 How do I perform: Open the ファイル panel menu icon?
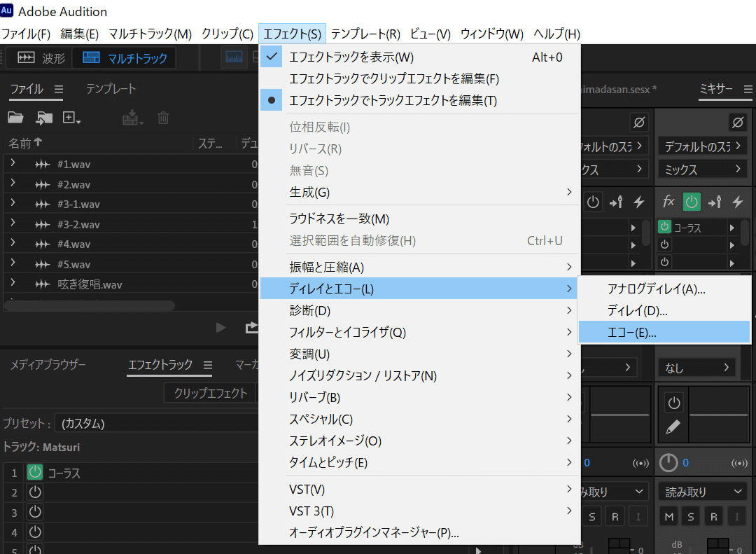[x=58, y=89]
